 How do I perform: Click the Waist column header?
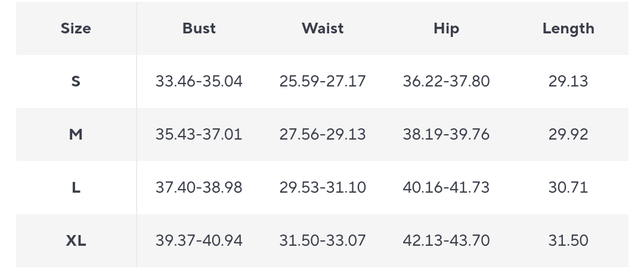[323, 29]
